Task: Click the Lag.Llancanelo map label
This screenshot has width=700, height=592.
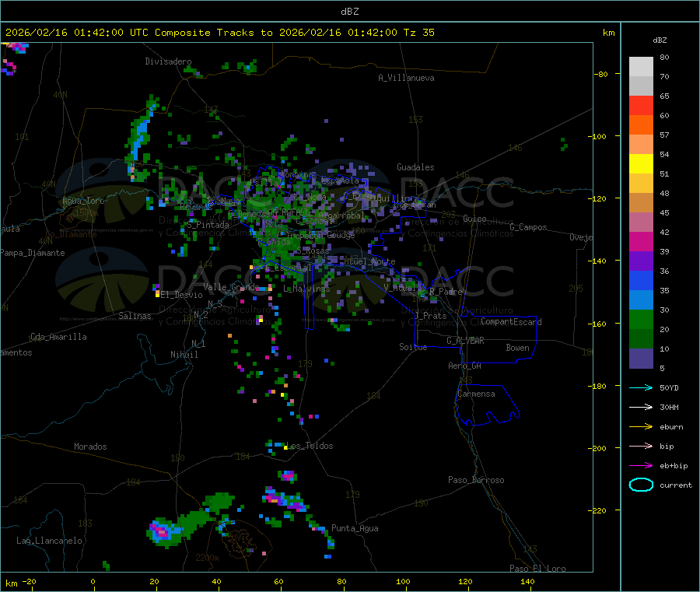Action: [x=49, y=541]
